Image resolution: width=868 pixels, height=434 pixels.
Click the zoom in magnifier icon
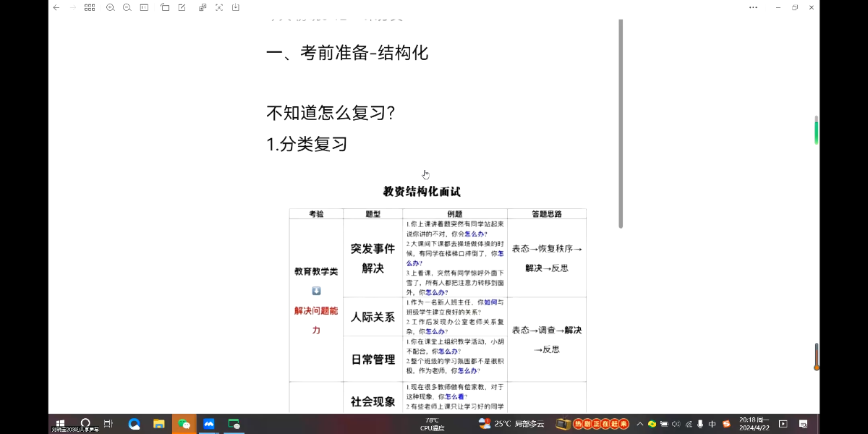click(110, 7)
